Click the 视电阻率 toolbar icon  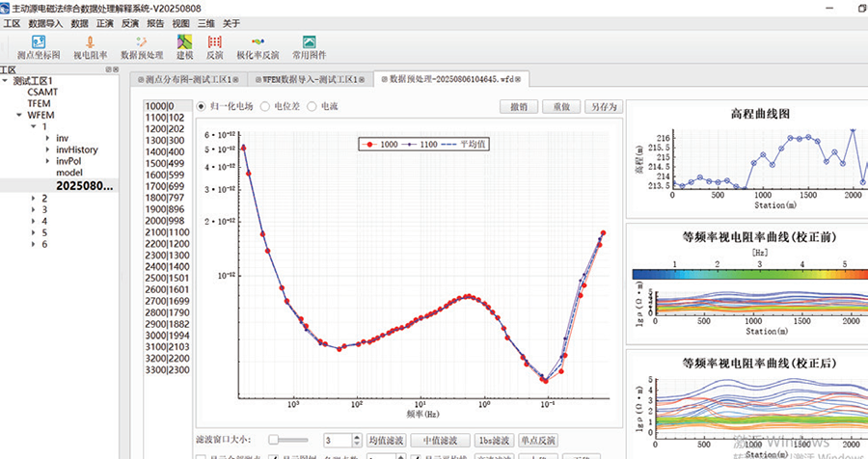tap(91, 47)
